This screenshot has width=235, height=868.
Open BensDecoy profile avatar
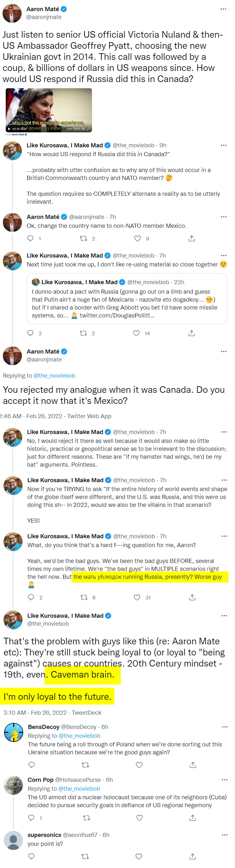(14, 732)
